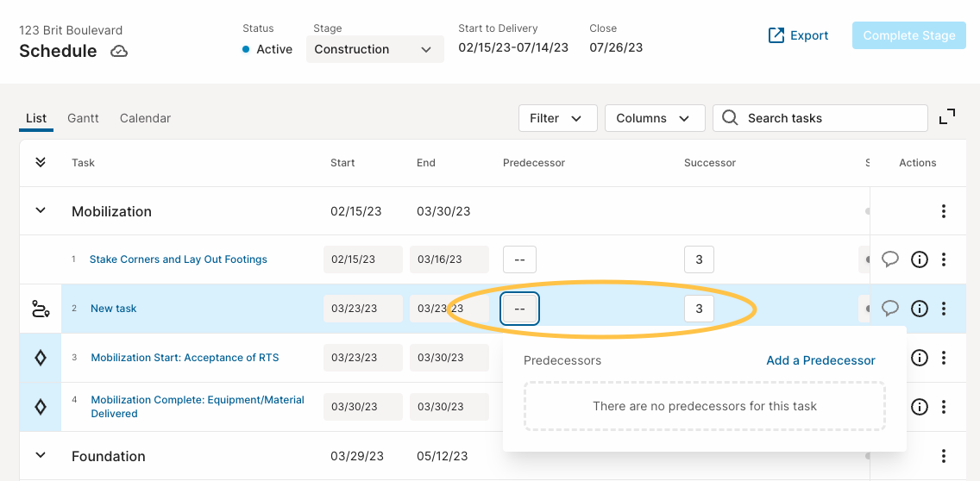Collapse the Mobilization group

[x=41, y=210]
